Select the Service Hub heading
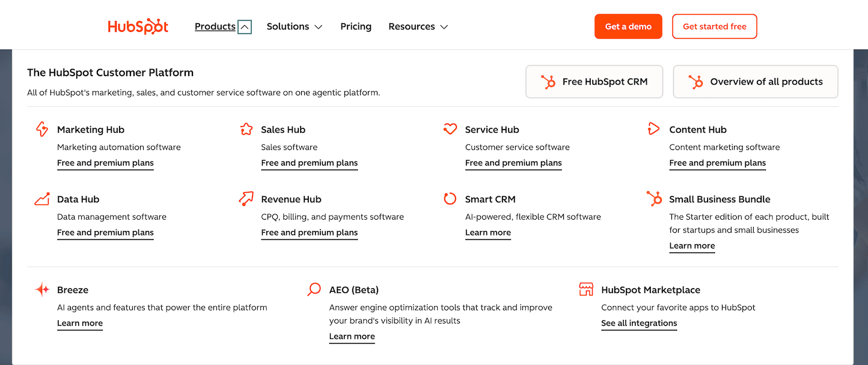This screenshot has width=868, height=365. coord(492,130)
